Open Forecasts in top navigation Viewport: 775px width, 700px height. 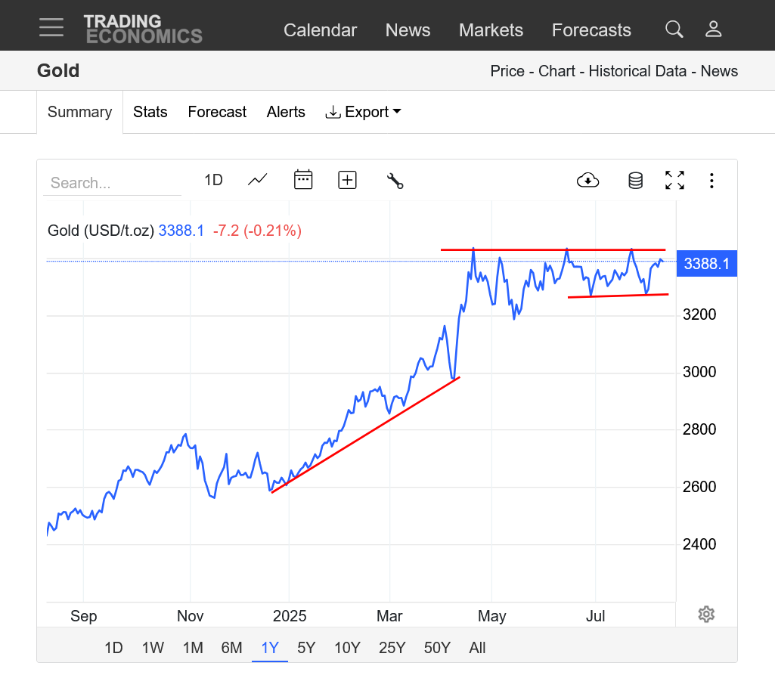pos(591,30)
